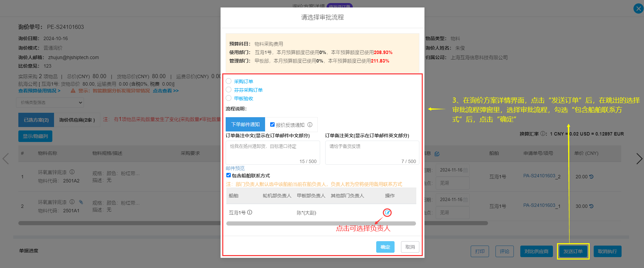Click info icon next to 互海1号 in dialog
This screenshot has width=644, height=268.
pyautogui.click(x=250, y=212)
